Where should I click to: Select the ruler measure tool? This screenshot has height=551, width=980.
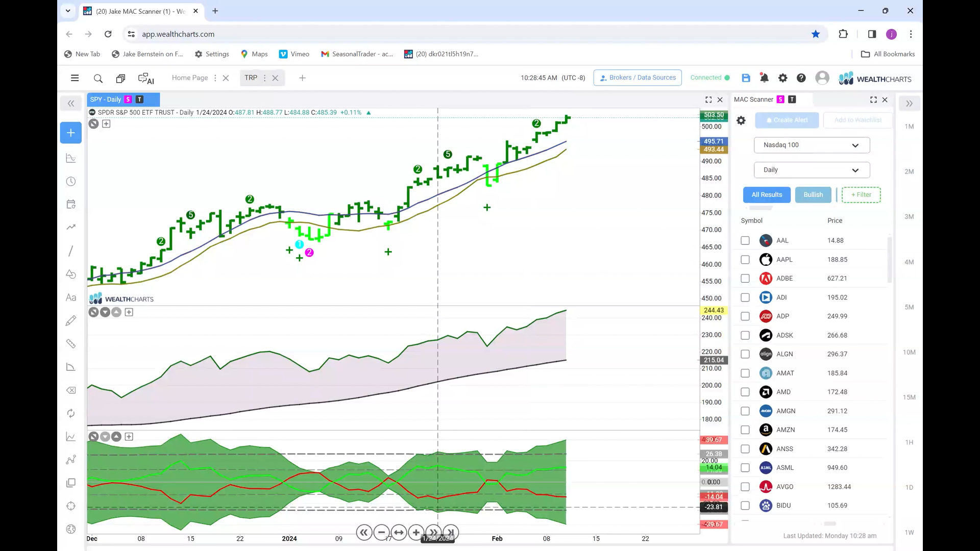71,344
